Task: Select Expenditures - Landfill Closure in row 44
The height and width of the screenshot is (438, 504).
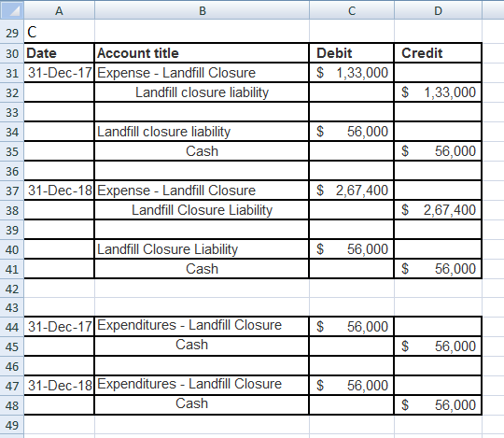Action: [x=202, y=327]
